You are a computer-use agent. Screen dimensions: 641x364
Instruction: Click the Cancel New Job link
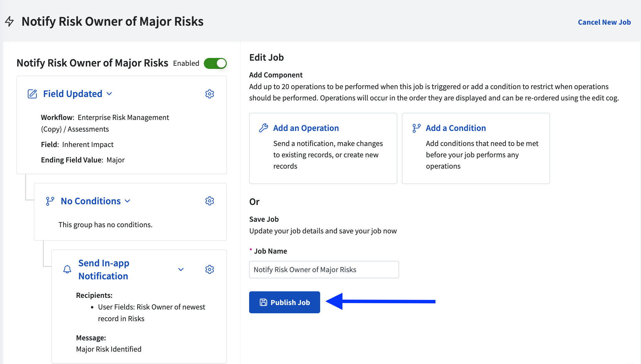(x=604, y=22)
